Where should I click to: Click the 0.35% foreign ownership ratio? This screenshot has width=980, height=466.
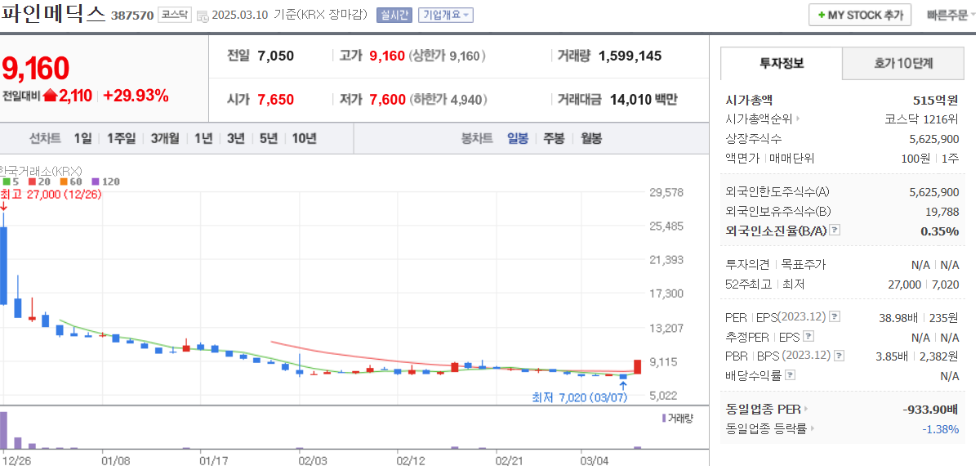coord(940,231)
